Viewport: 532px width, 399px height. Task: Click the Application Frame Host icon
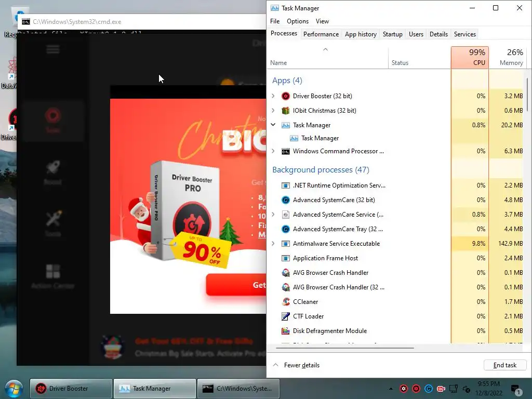point(286,258)
